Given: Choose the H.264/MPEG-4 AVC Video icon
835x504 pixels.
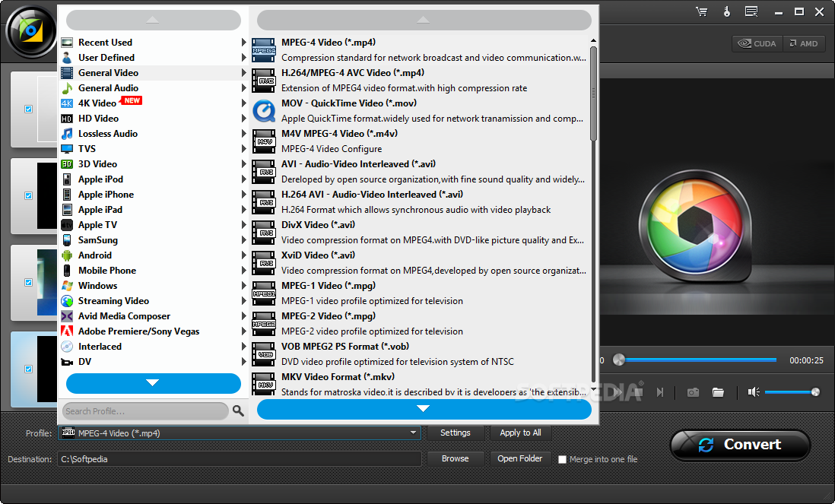Looking at the screenshot, I should pos(264,81).
